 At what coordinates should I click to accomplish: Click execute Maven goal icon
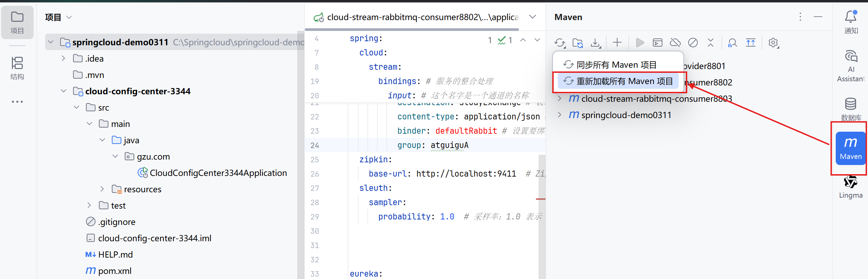coord(658,43)
